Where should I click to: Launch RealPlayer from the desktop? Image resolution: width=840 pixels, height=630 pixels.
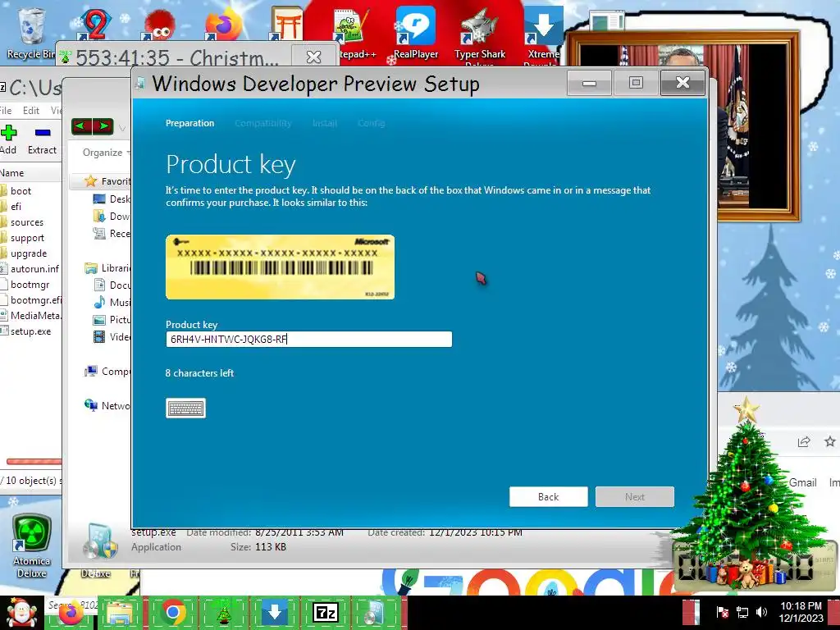coord(415,32)
